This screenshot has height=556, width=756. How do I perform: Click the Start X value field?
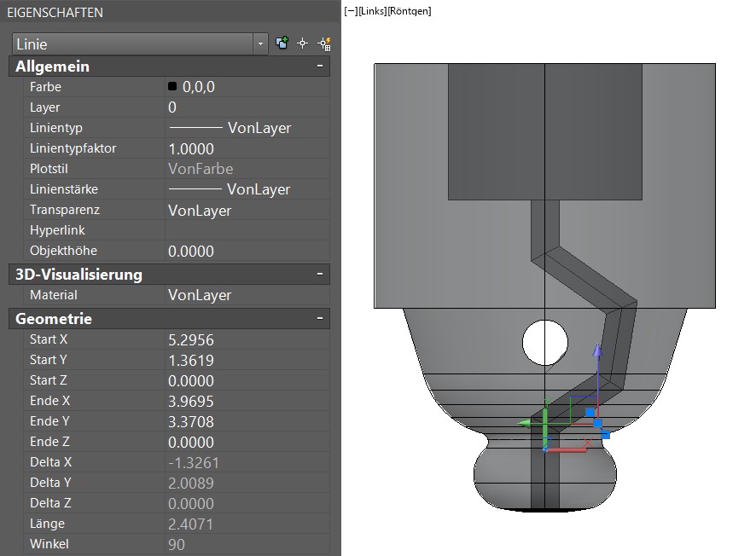click(247, 339)
